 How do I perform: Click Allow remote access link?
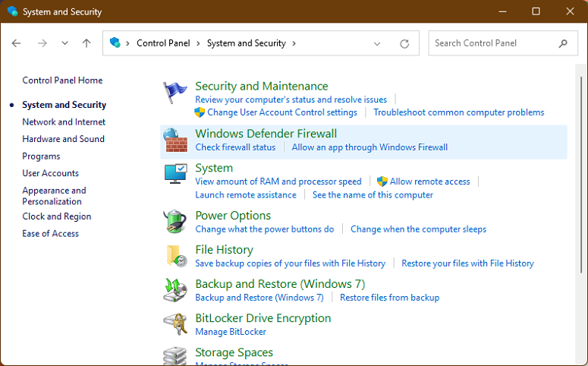pos(429,181)
